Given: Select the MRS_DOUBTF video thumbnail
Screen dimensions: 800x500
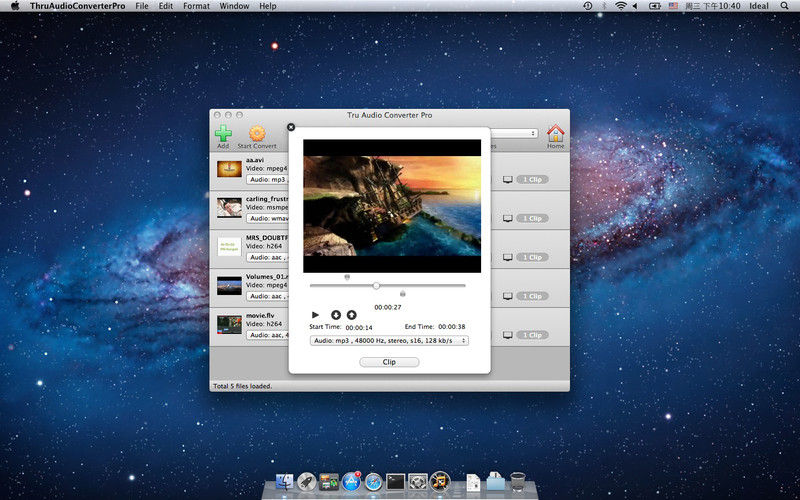Looking at the screenshot, I should pos(229,246).
